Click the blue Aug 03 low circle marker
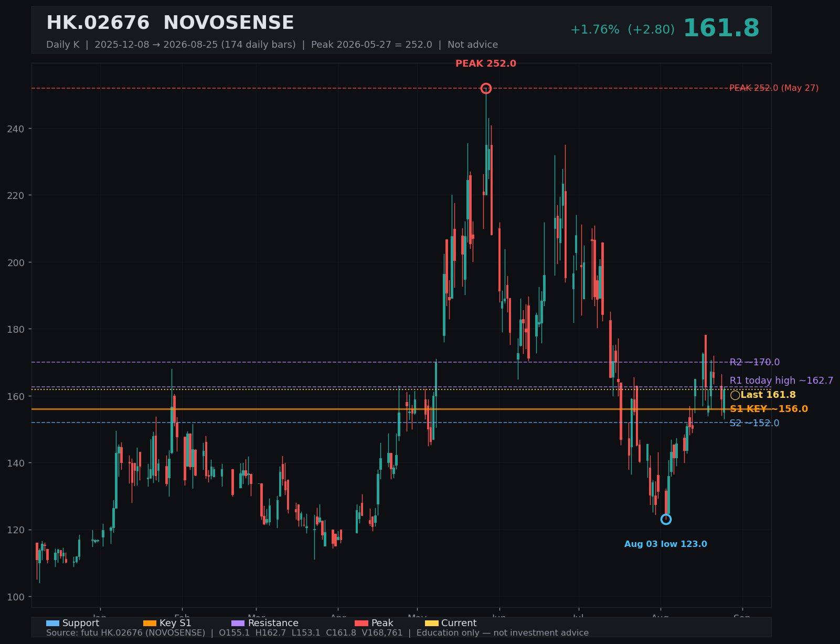Screen dimensions: 840x644 [x=666, y=519]
